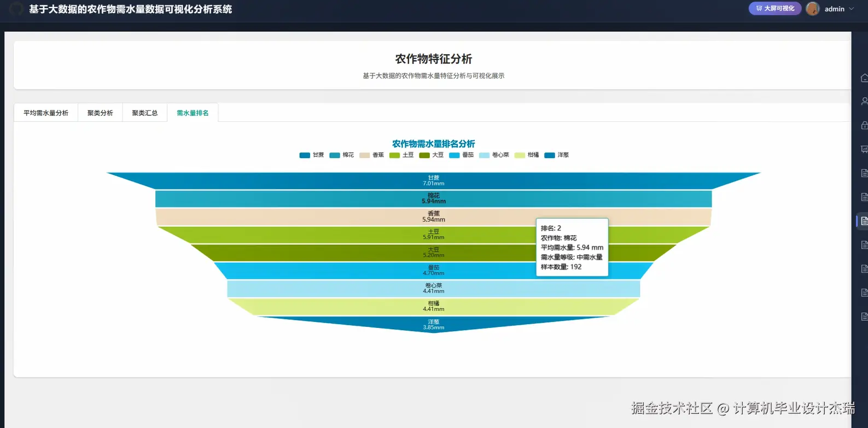
Task: Open the 大屏可视化 button
Action: [x=775, y=9]
